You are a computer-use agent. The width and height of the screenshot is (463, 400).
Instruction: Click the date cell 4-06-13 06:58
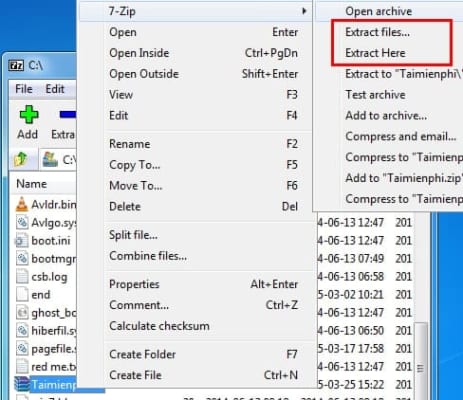pos(351,277)
